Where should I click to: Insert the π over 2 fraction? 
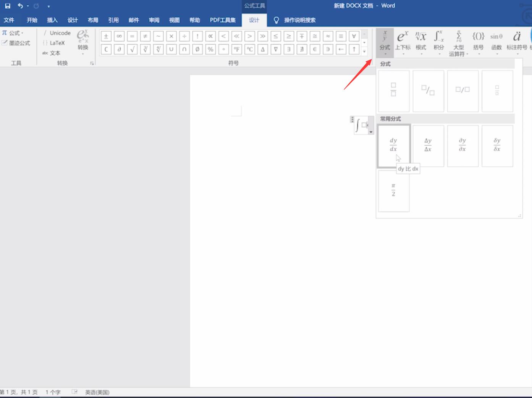click(394, 191)
